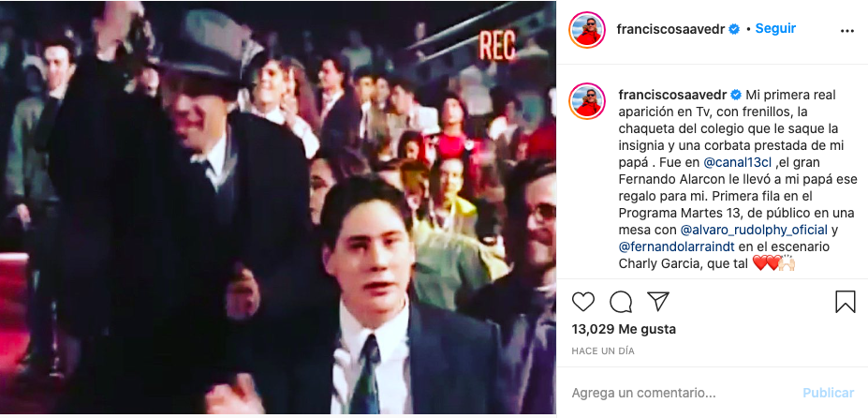Click verified badge in post header

(733, 29)
